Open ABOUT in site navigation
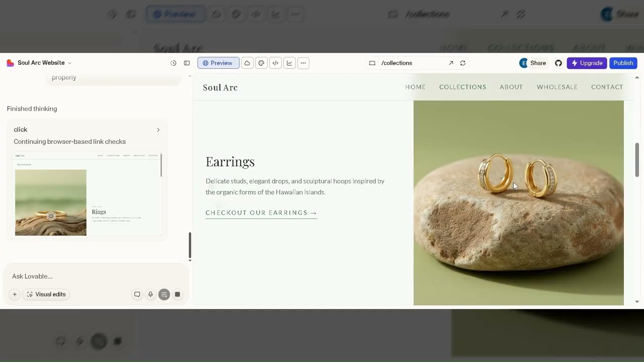This screenshot has width=644, height=362. pyautogui.click(x=511, y=87)
